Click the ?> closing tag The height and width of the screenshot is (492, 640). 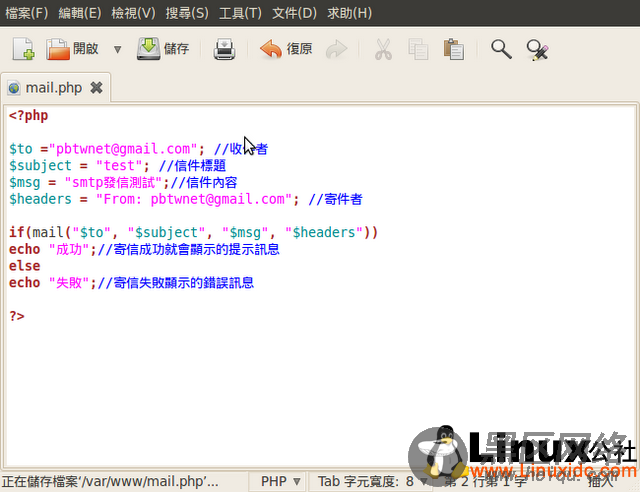click(x=17, y=316)
